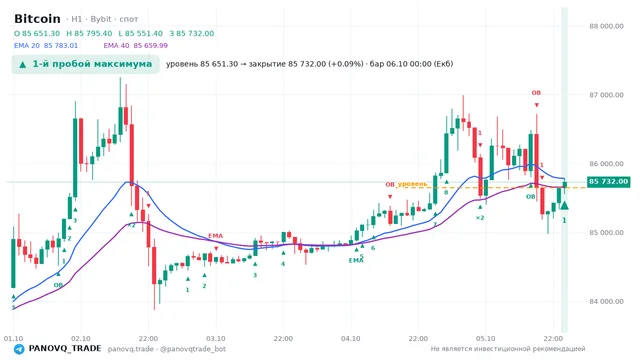Click the close value "З 85 732.00"
Screen dimensions: 640x360
[x=191, y=33]
